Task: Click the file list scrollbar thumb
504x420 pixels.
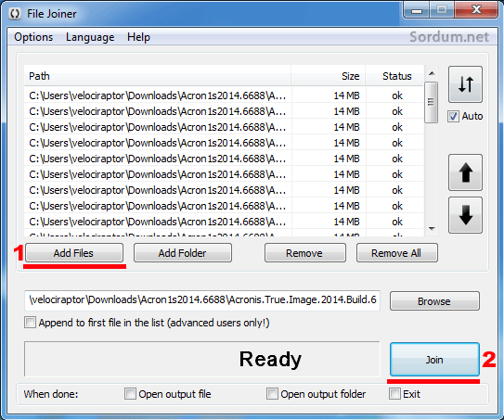Action: [431, 102]
